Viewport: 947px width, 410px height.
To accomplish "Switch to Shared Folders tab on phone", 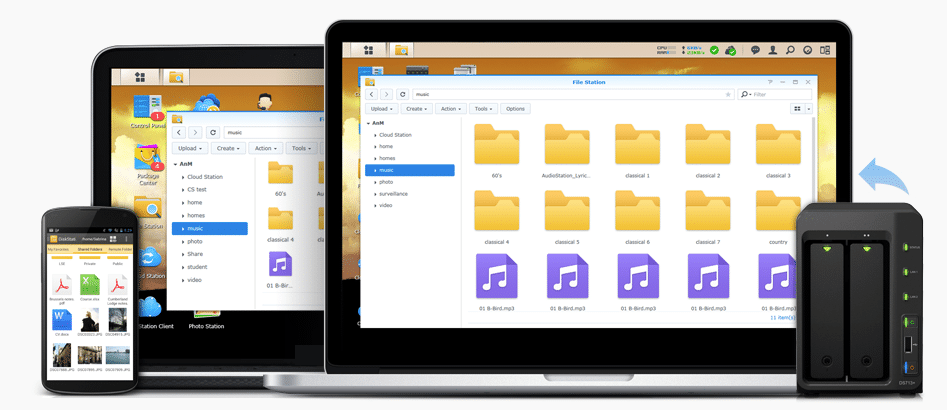I will 88,249.
